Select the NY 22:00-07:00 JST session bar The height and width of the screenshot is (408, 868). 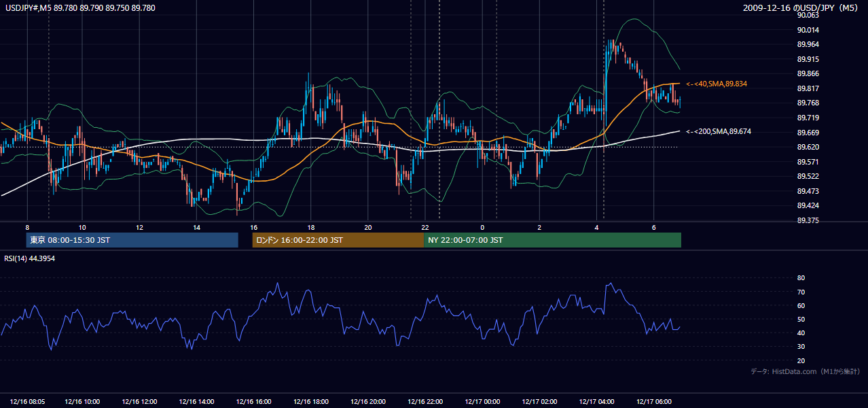click(x=552, y=240)
